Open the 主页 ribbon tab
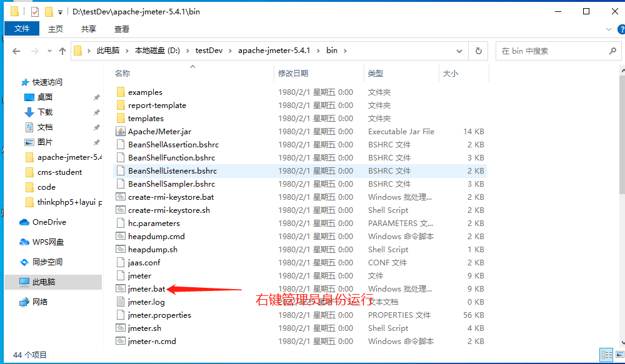 click(56, 29)
